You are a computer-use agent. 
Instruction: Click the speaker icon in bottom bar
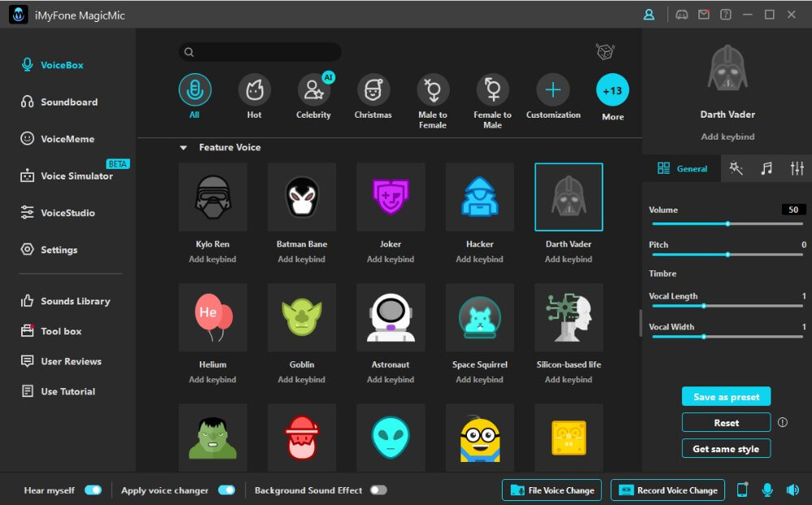(x=793, y=490)
